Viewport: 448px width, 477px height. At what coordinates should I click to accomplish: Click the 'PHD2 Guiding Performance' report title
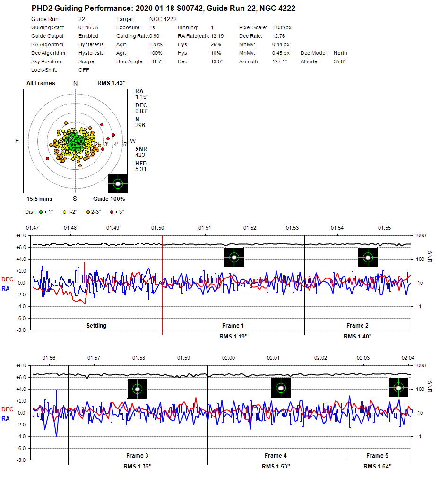[164, 8]
